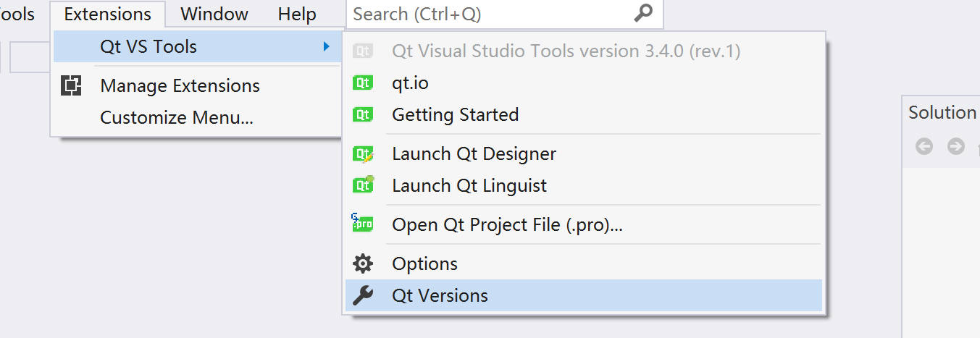Click the .pro project file icon
The image size is (980, 338).
tap(362, 224)
